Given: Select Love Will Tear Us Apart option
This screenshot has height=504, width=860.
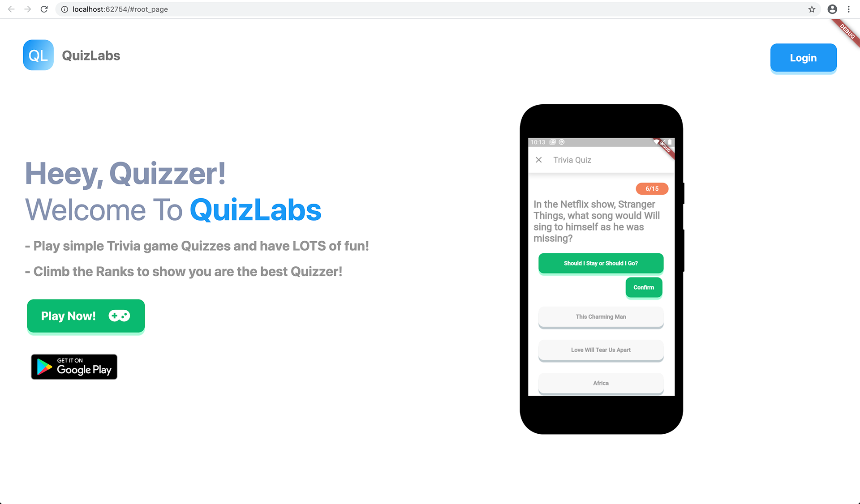Looking at the screenshot, I should tap(600, 350).
